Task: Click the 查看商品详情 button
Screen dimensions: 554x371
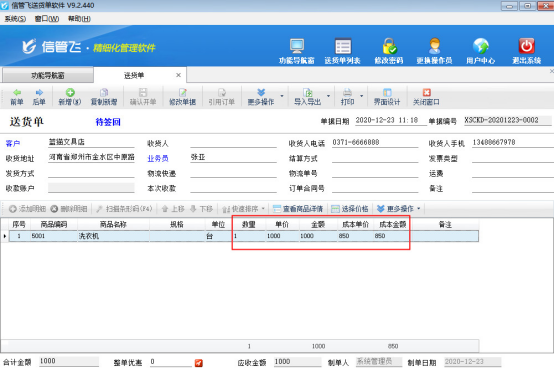Action: [298, 209]
